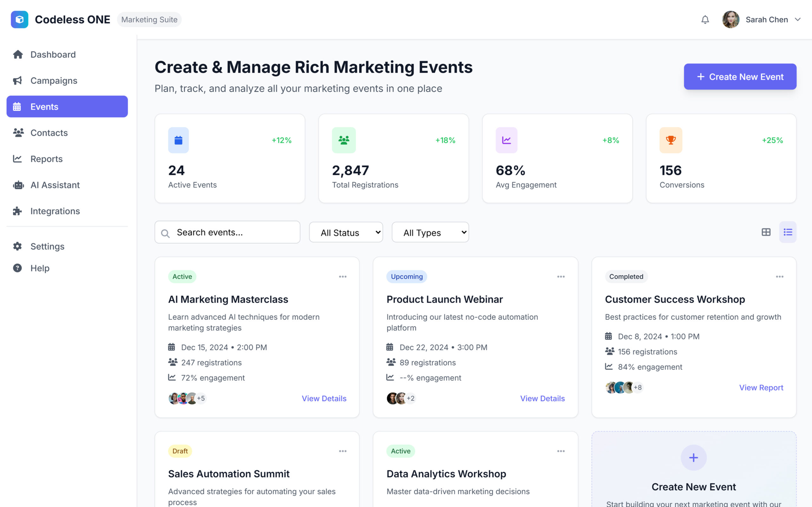Click the blue calendar icon on Active Events
The image size is (812, 507).
tap(178, 140)
